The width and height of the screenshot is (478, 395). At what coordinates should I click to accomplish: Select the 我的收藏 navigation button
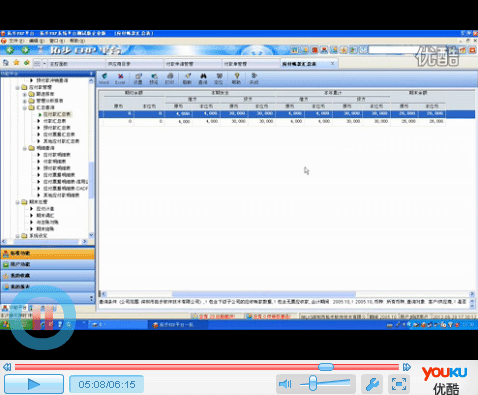48,276
